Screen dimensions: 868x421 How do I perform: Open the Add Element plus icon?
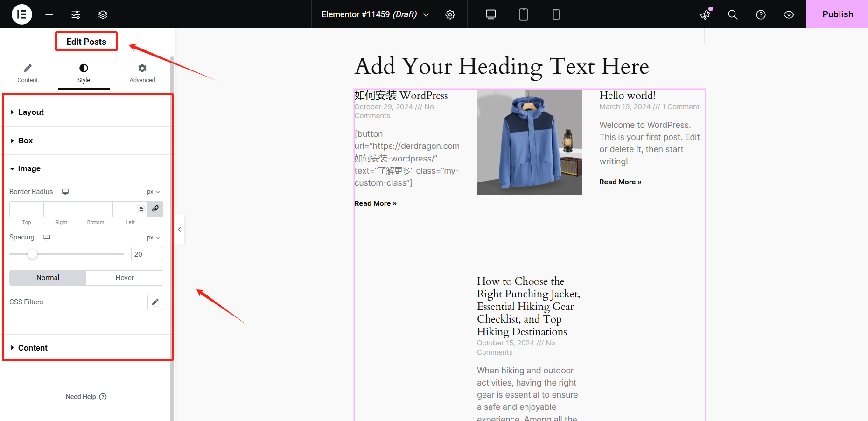(49, 14)
